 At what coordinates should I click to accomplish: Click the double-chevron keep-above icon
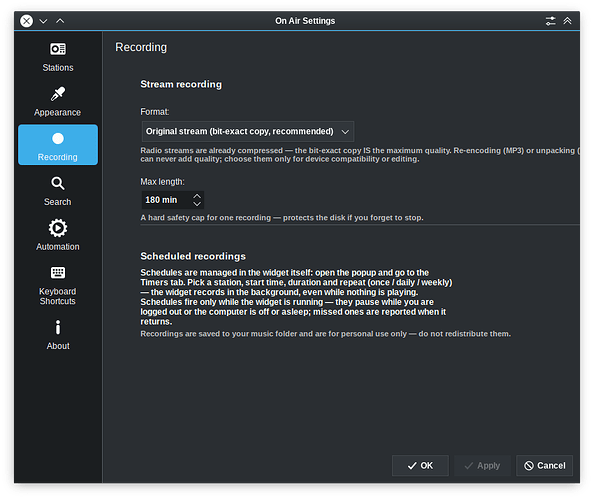point(567,21)
